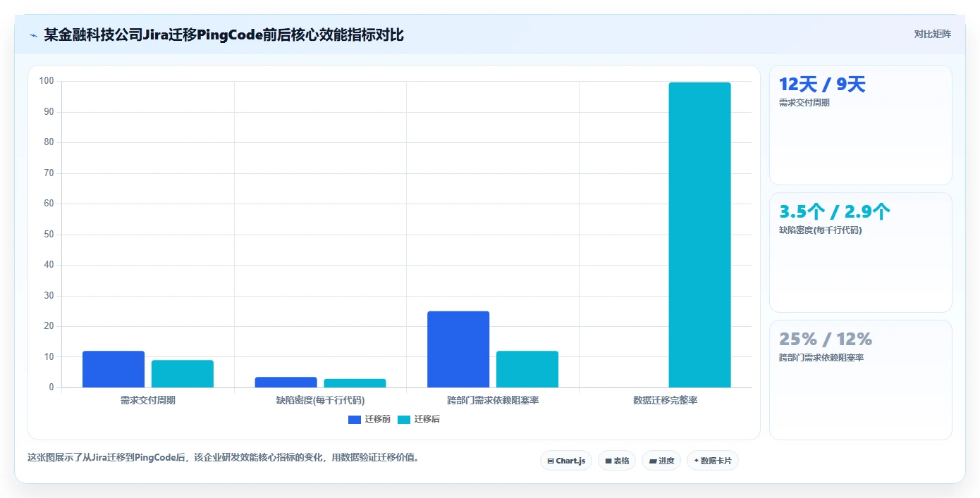The width and height of the screenshot is (980, 498).
Task: Click the 缺陷密度(每千行代码) card caption
Action: click(x=821, y=230)
